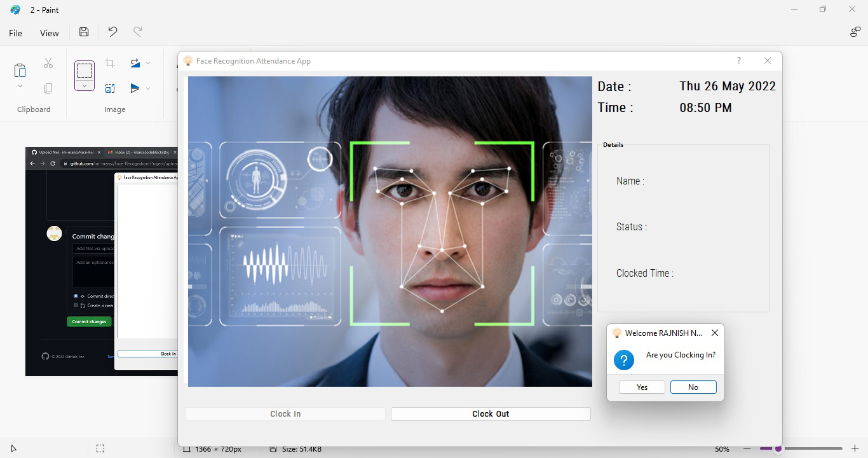Click the zoom out minus button

coord(747,448)
